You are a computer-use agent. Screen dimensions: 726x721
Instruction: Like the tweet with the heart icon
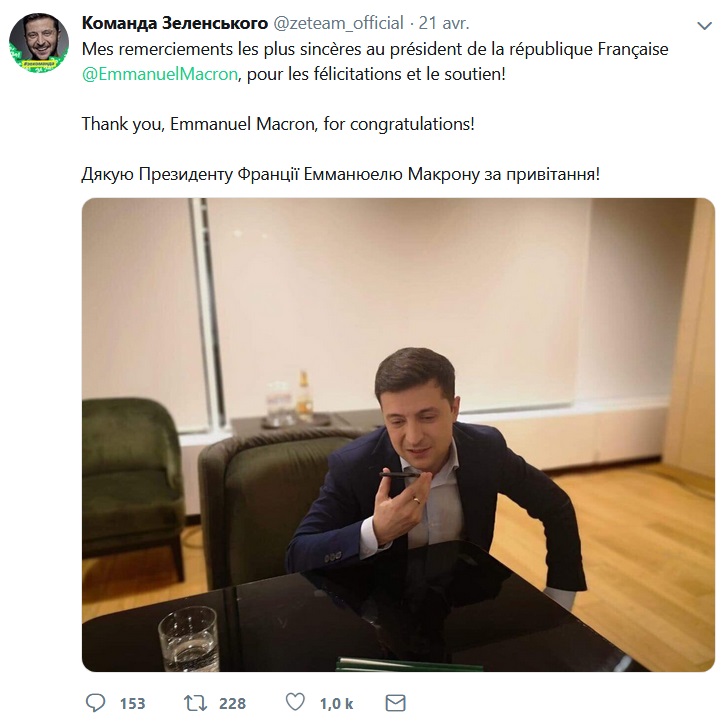[295, 703]
